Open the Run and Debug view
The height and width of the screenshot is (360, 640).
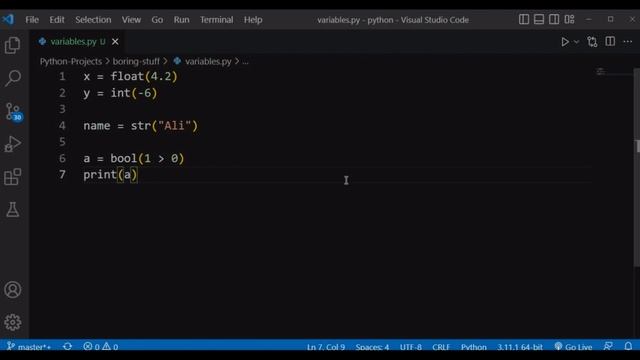pyautogui.click(x=13, y=144)
